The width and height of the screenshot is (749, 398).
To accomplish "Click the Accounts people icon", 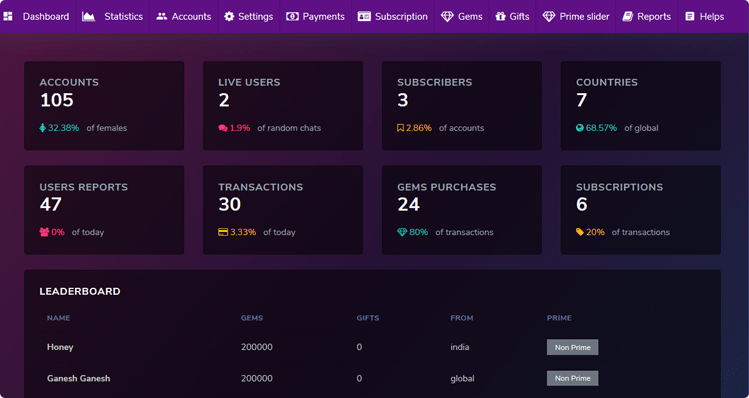I will [161, 17].
